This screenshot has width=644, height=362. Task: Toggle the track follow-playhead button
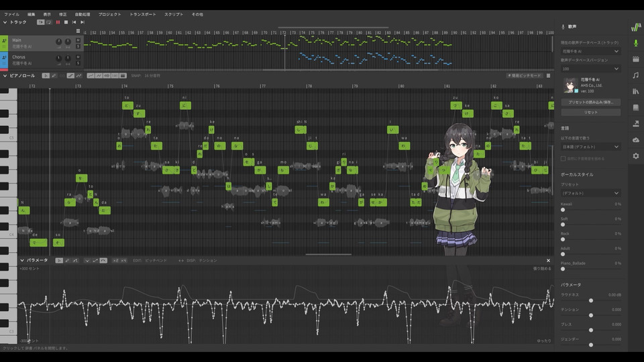[41, 22]
